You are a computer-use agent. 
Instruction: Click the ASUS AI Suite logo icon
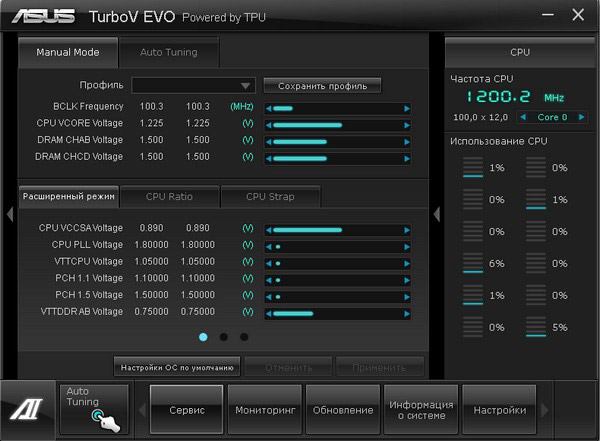pos(27,409)
